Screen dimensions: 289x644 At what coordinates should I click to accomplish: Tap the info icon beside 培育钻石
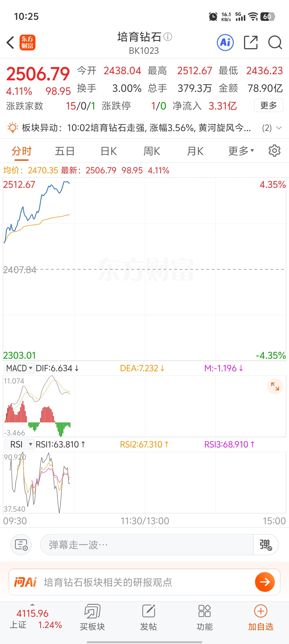pyautogui.click(x=168, y=37)
